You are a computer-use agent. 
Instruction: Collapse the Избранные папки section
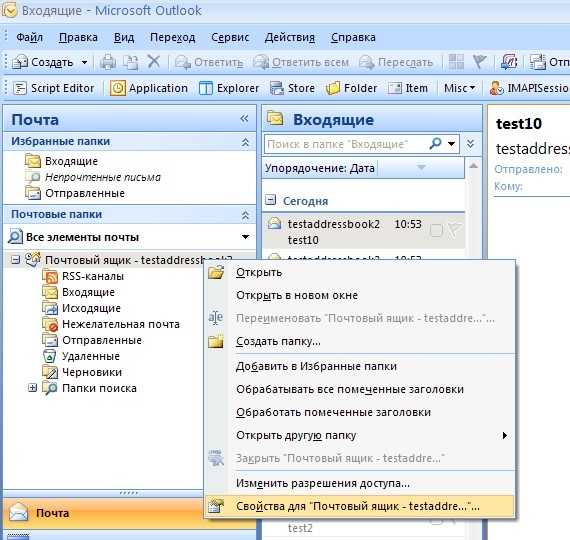pyautogui.click(x=245, y=142)
